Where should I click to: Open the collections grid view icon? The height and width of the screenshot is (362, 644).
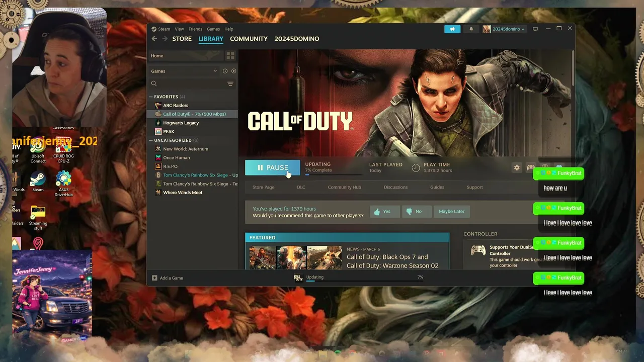coord(230,56)
